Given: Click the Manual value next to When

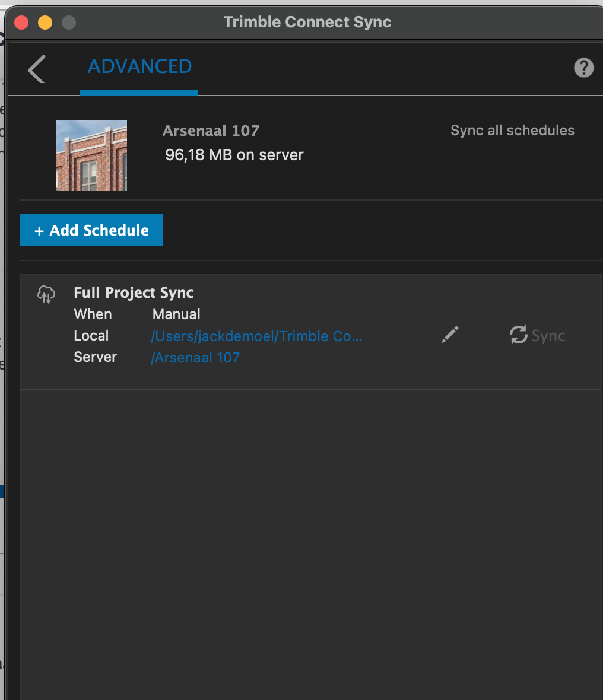Looking at the screenshot, I should [176, 314].
